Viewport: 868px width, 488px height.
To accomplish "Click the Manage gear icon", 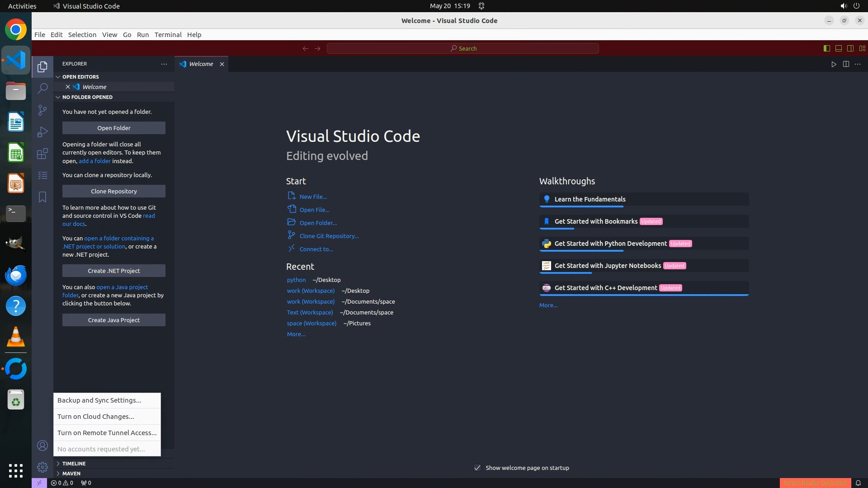I will 42,467.
